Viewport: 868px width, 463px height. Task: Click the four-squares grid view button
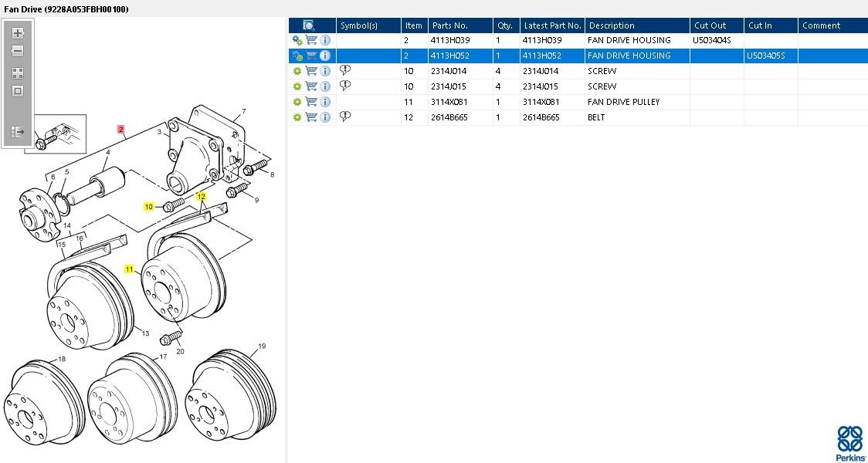[18, 73]
